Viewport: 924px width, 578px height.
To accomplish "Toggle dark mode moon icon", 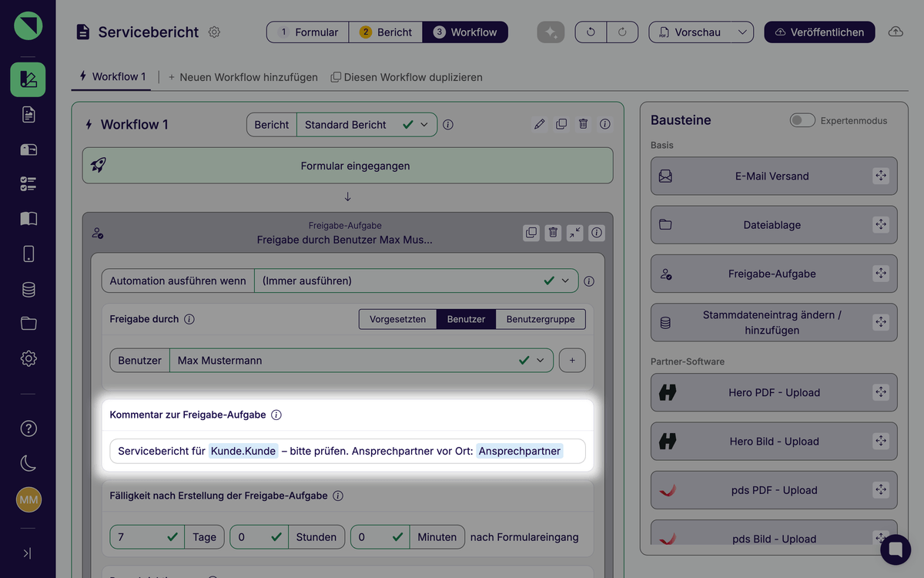I will pos(28,463).
